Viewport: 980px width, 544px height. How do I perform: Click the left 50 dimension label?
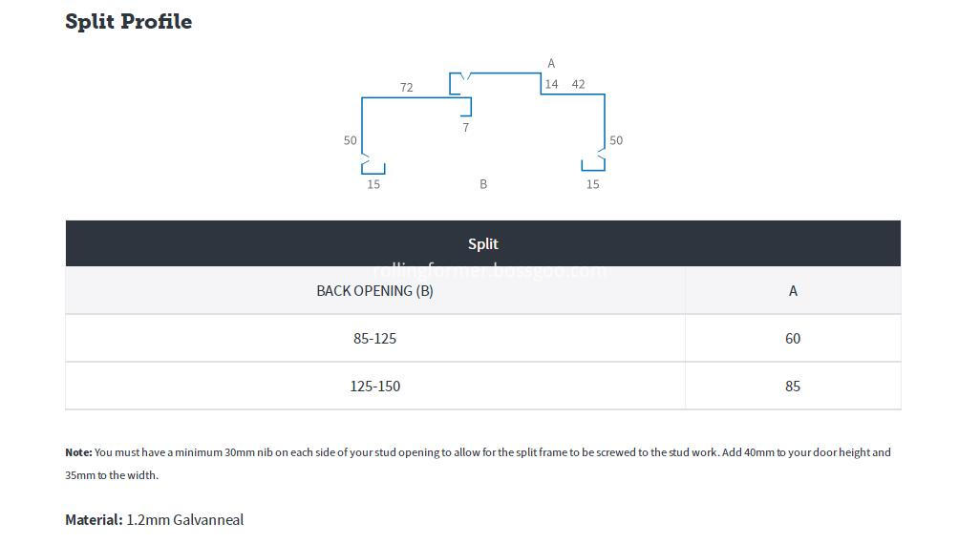coord(350,140)
